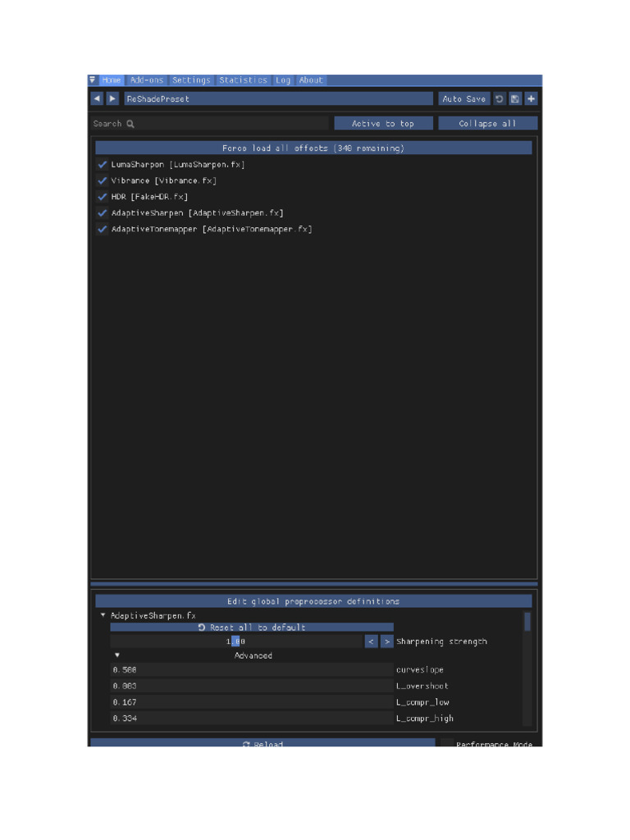Collapse the Advanced settings group
Screen dimensions: 630x840
[117, 655]
